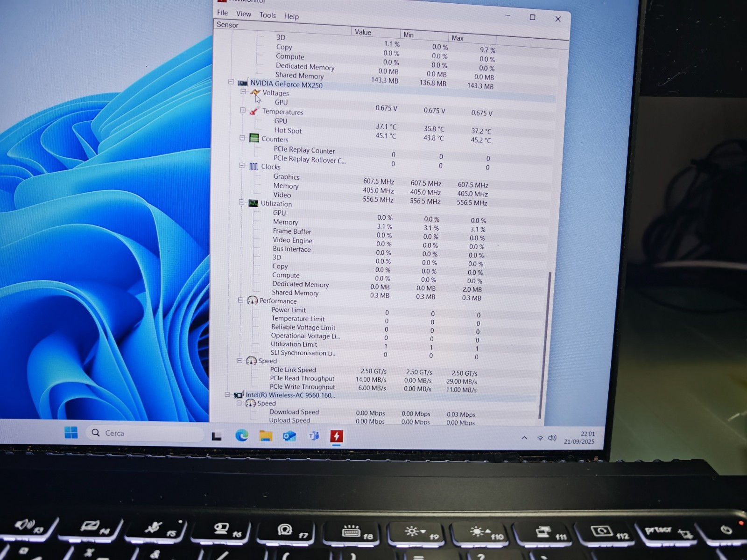Show hidden system tray icons
Screen dimensions: 747x560
point(524,438)
